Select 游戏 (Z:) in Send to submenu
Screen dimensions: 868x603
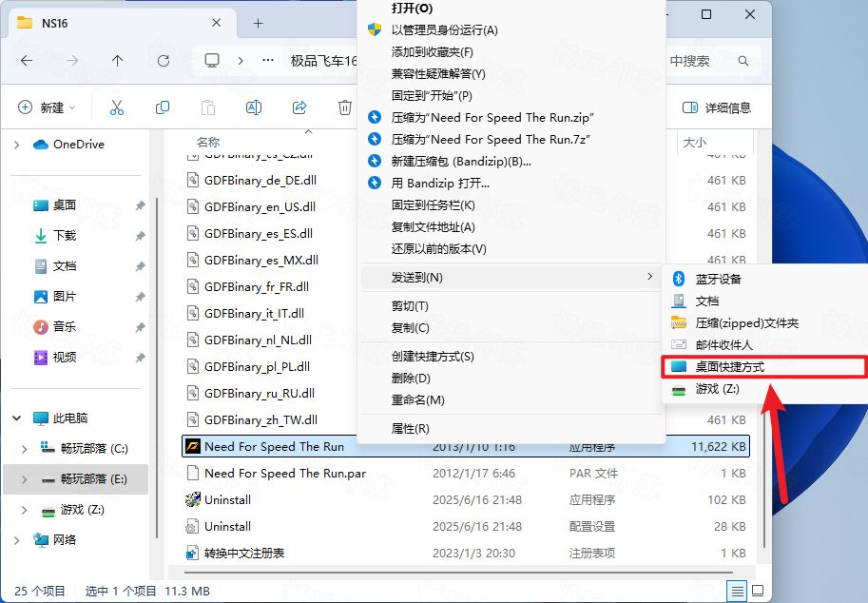[x=717, y=389]
